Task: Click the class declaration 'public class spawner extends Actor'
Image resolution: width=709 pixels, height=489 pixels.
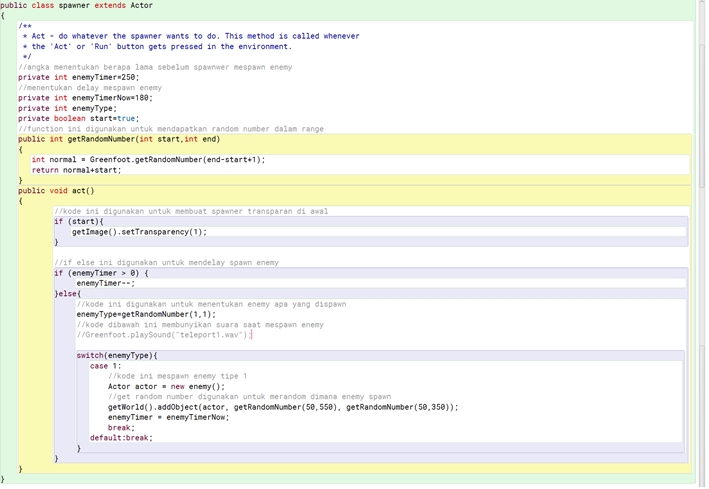Action: 76,5
